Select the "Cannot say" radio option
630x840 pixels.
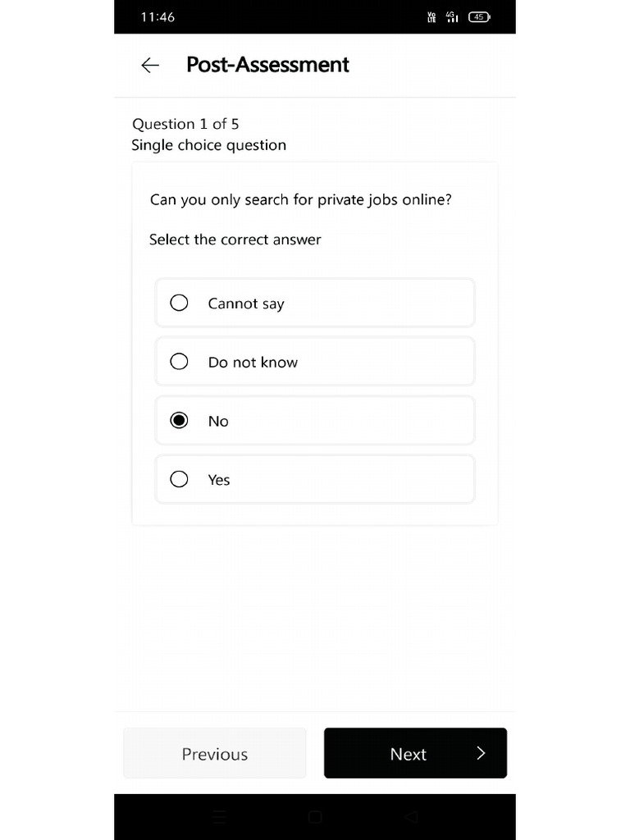point(179,304)
